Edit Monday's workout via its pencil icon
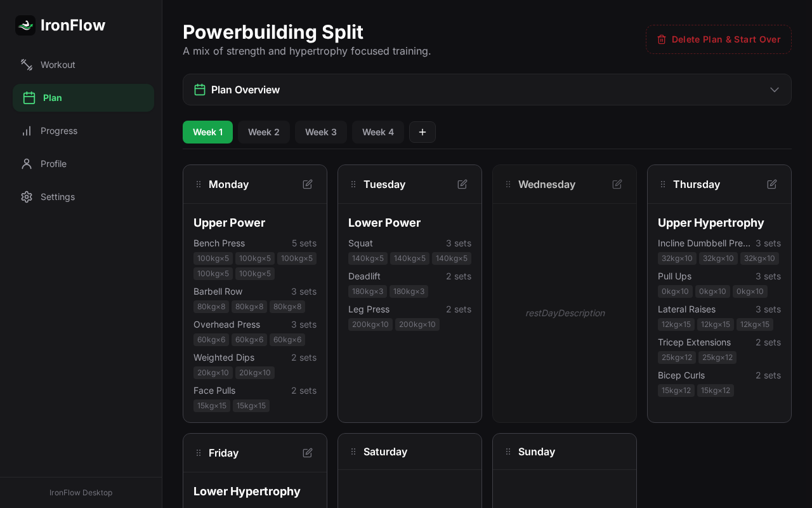Screen dimensions: 812x508 307,184
